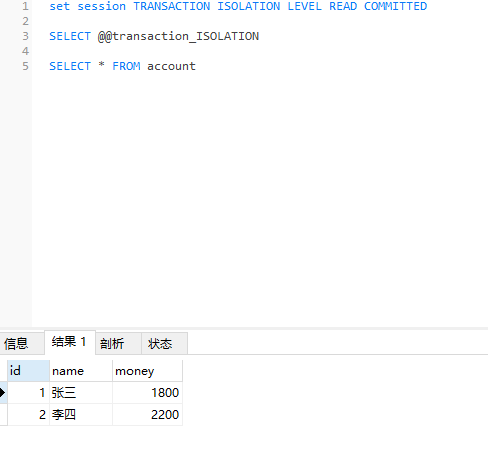Click the id cell with value 2
488x468 pixels.
(x=28, y=415)
